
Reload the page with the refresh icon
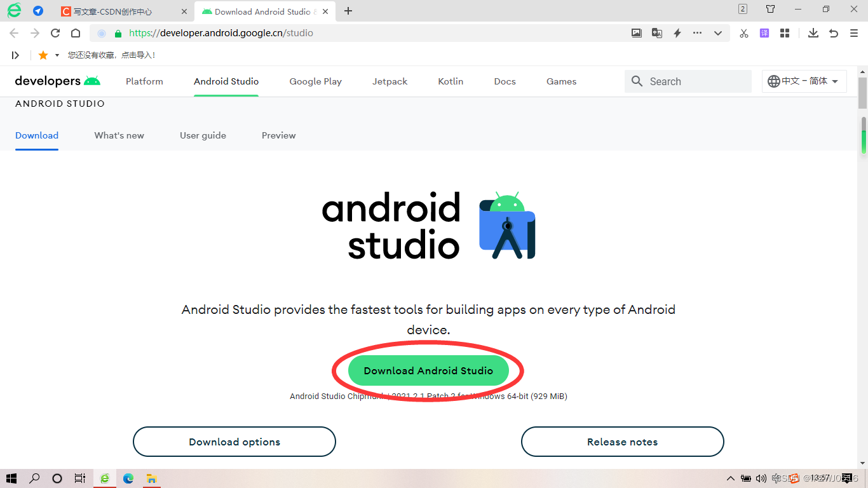tap(55, 33)
